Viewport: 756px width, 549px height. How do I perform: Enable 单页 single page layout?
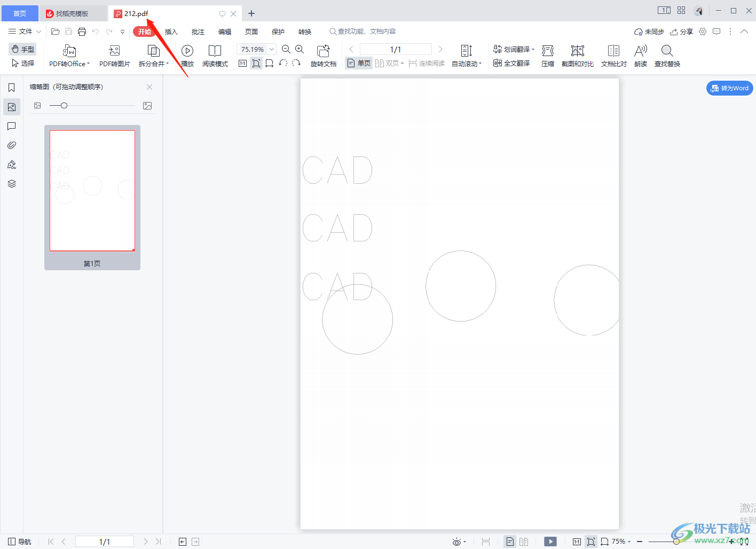pyautogui.click(x=359, y=63)
